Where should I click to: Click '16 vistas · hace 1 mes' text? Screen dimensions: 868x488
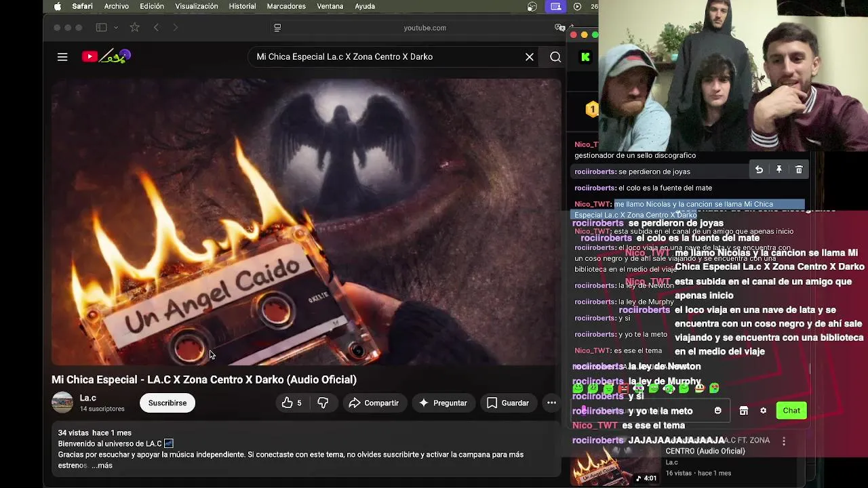click(698, 473)
